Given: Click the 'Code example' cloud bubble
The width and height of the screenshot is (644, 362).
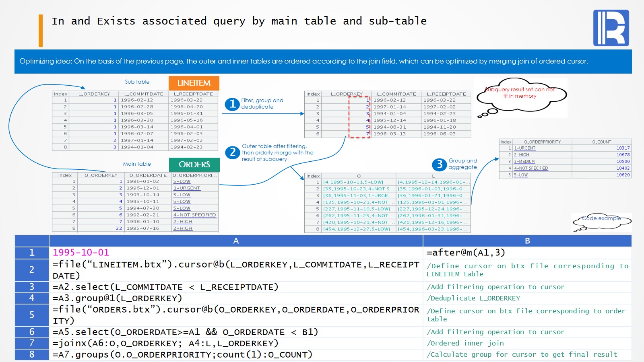Looking at the screenshot, I should pyautogui.click(x=601, y=220).
